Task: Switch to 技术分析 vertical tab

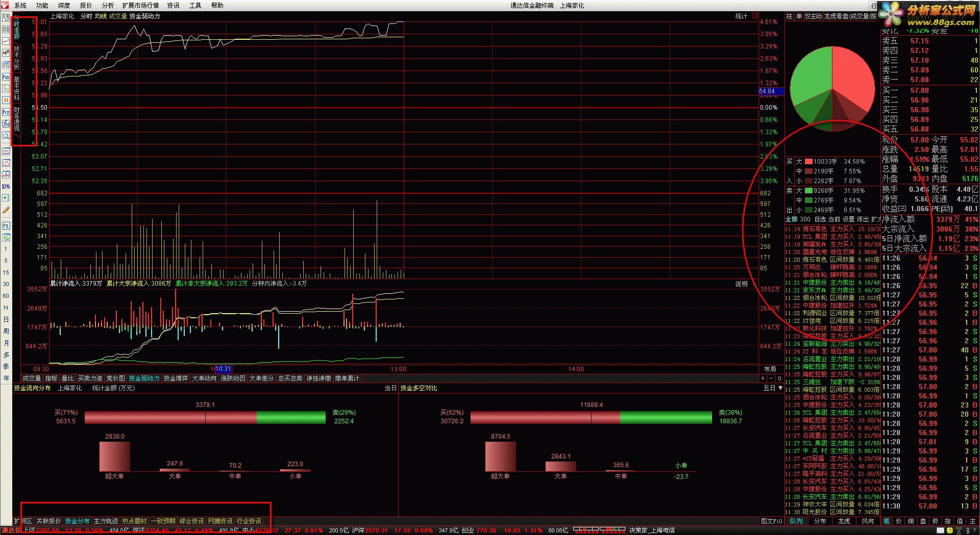Action: 16,58
